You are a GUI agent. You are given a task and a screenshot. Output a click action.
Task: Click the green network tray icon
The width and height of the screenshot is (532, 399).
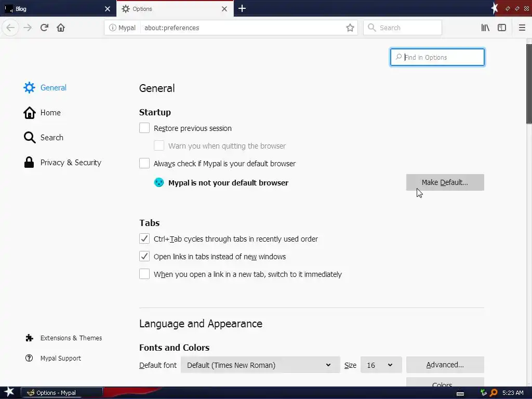tap(484, 393)
